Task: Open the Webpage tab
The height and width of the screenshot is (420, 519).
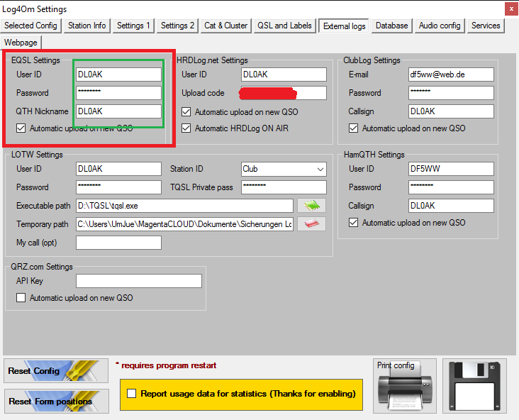Action: (x=21, y=43)
